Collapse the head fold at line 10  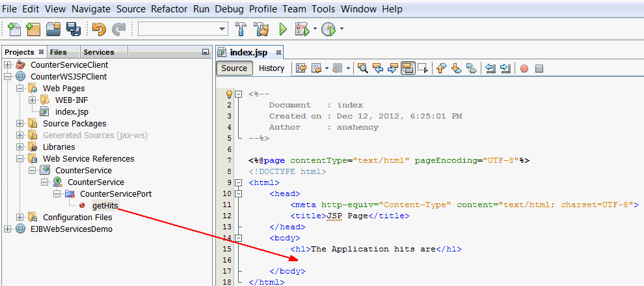click(239, 193)
